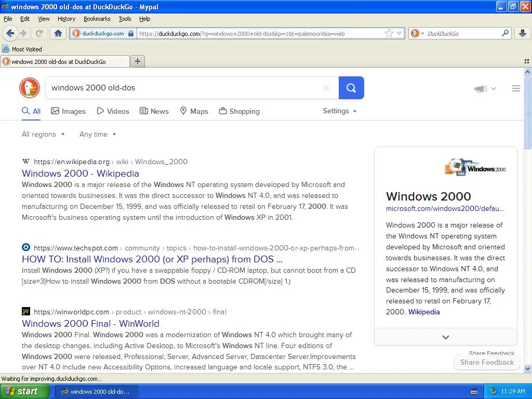Click the Share Feedback button
This screenshot has height=399, width=532.
(x=487, y=362)
